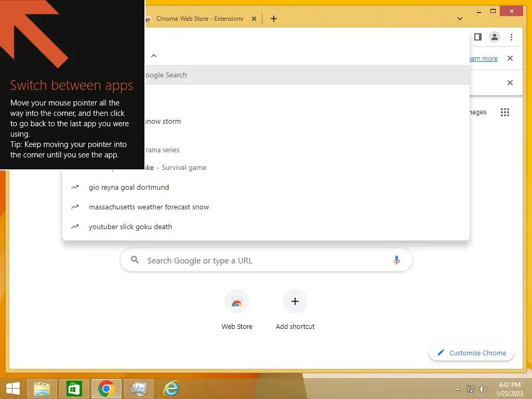Select the 'Google Search' suggestion row

(x=307, y=75)
